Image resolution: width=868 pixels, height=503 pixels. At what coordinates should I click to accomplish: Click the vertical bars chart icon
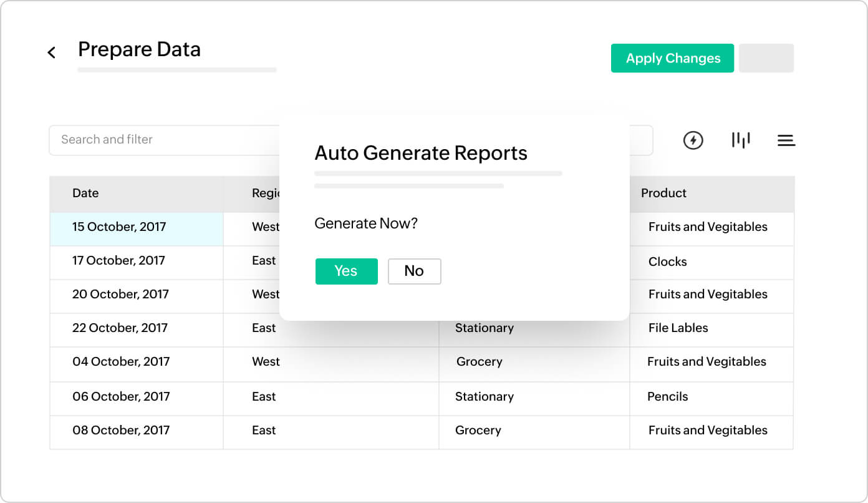(x=740, y=140)
